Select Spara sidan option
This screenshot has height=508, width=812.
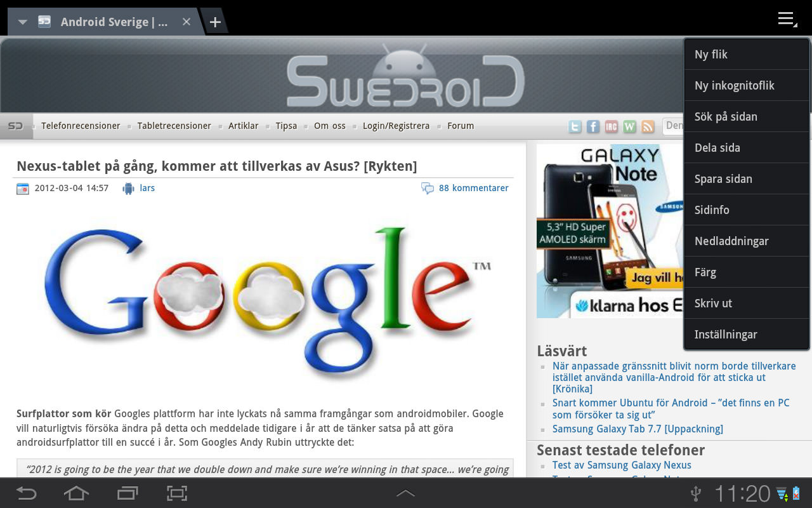tap(746, 178)
